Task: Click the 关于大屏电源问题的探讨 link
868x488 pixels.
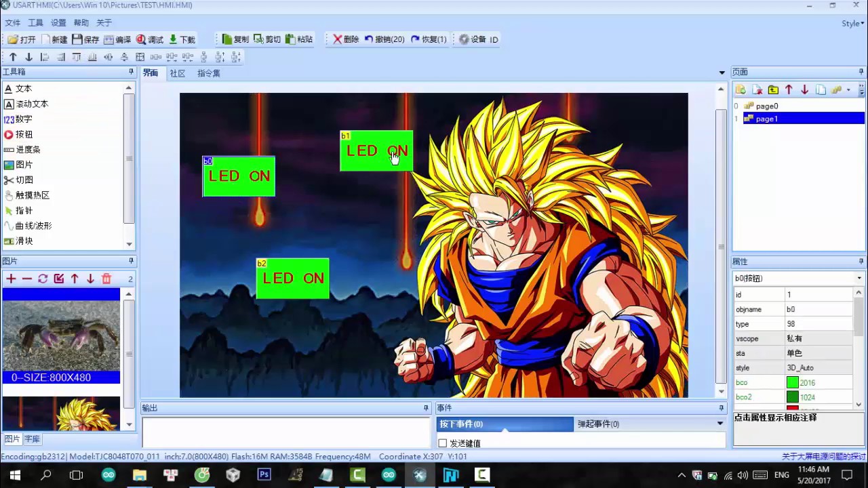Action: [x=823, y=457]
